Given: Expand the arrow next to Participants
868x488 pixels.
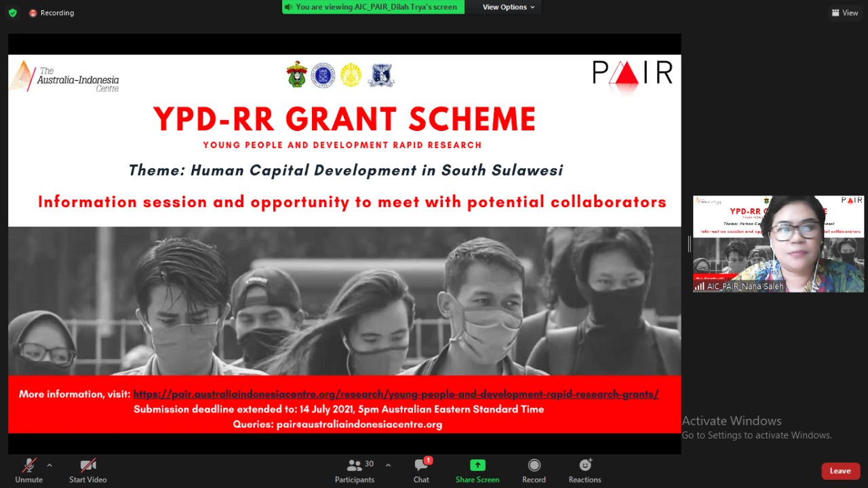Looking at the screenshot, I should (388, 466).
